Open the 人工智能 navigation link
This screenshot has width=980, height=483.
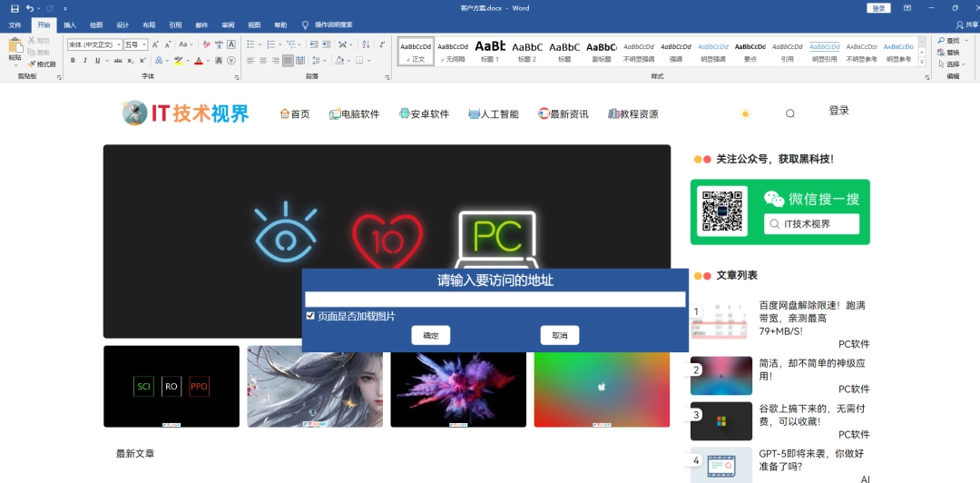[494, 113]
